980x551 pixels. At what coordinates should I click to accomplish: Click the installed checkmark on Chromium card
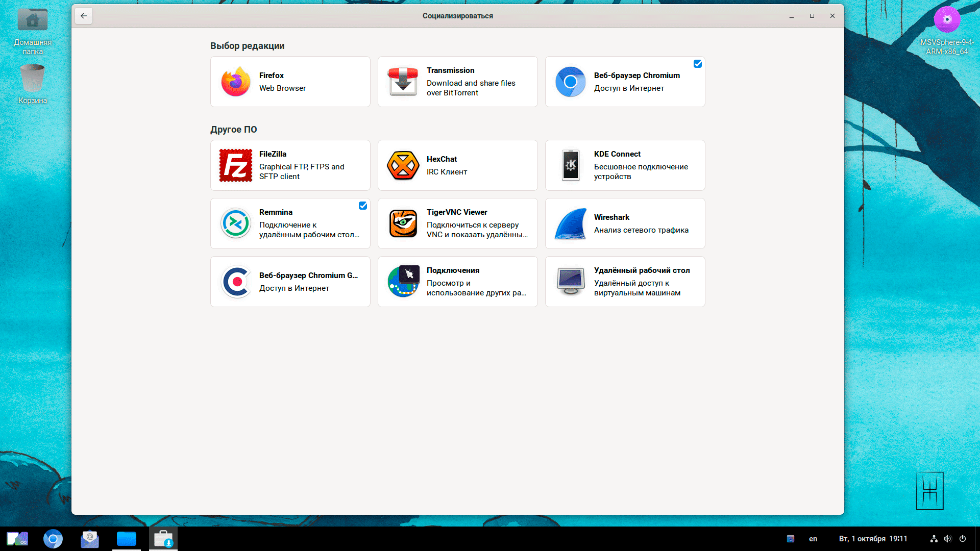point(698,64)
